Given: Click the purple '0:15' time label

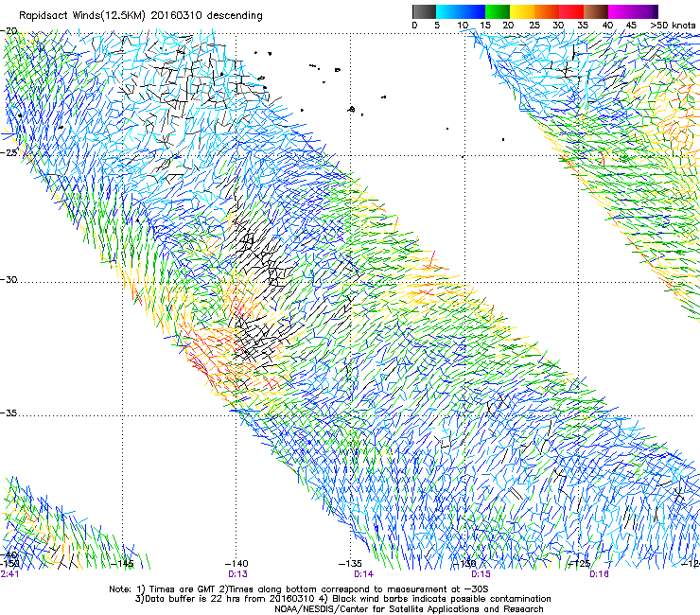Looking at the screenshot, I should pos(481,574).
